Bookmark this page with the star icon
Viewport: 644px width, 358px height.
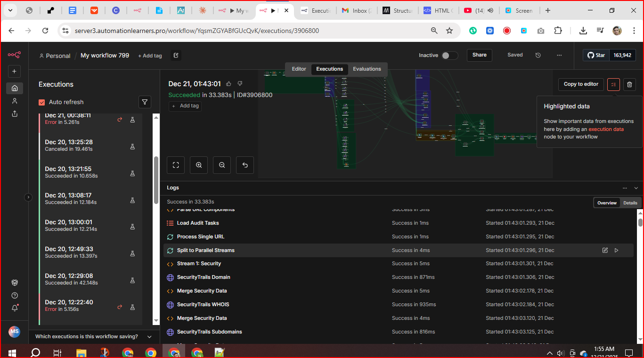pos(449,31)
